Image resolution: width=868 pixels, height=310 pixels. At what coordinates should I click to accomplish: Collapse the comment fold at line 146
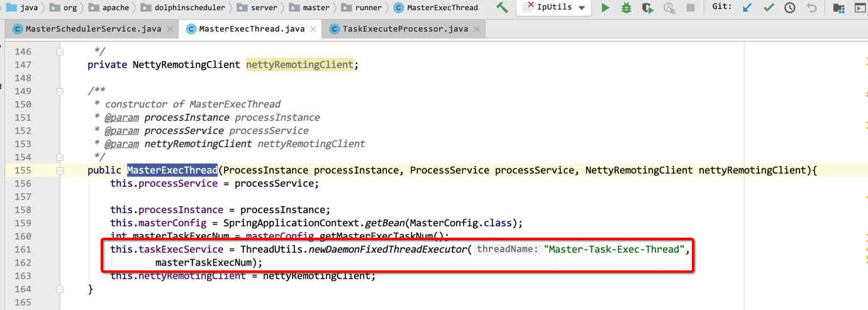(60, 52)
